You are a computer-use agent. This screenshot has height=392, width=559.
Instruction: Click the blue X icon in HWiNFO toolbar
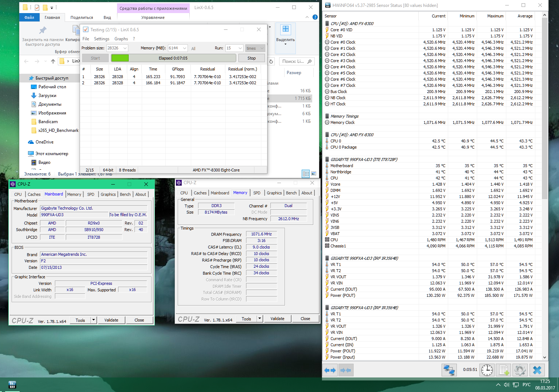(537, 370)
